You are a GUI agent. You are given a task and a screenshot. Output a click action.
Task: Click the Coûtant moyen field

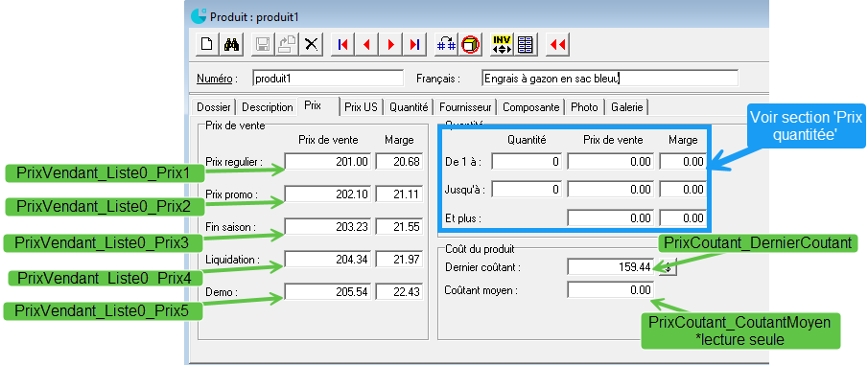(x=611, y=289)
